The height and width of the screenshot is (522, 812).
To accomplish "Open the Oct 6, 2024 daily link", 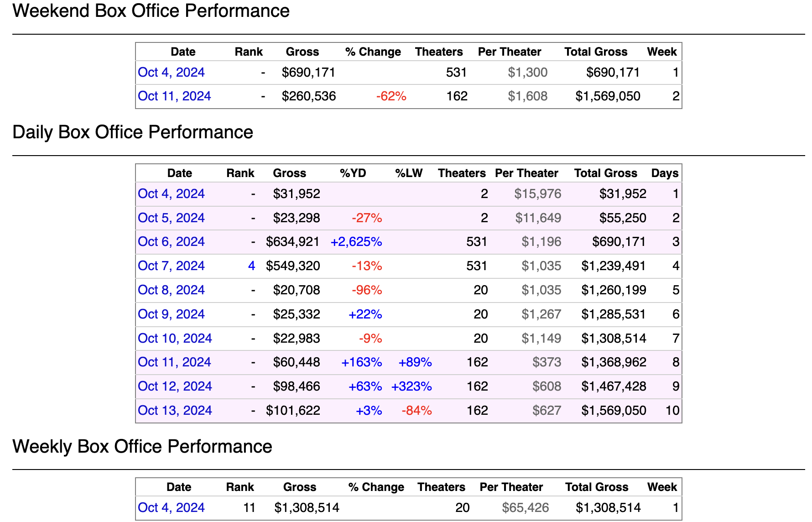I will click(x=171, y=242).
